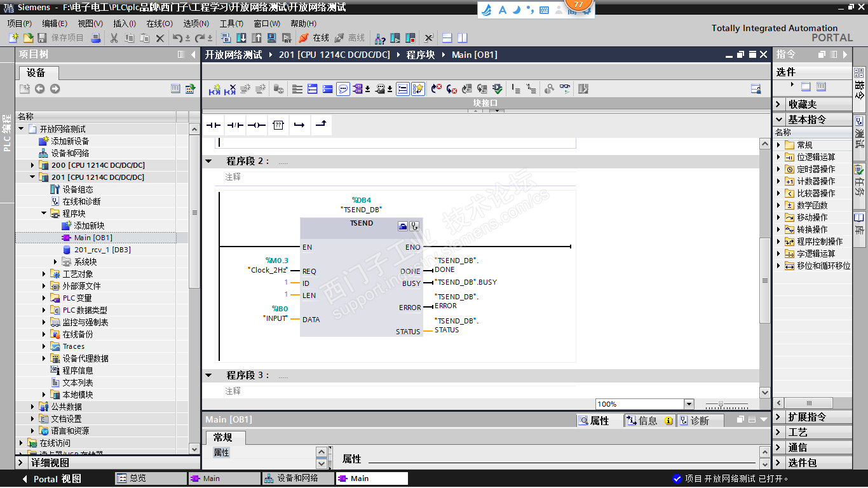Insert a normally closed contact
This screenshot has height=488, width=868.
click(x=235, y=125)
